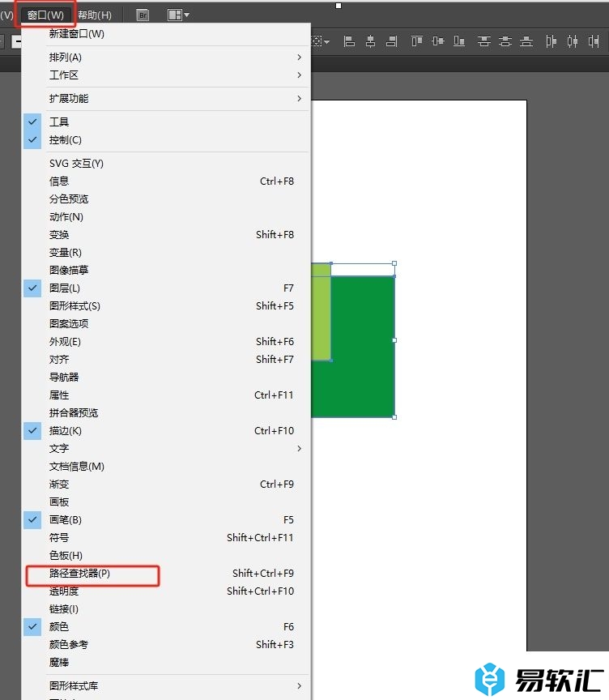
Task: Uncheck the 工具 panel item
Action: coord(166,122)
